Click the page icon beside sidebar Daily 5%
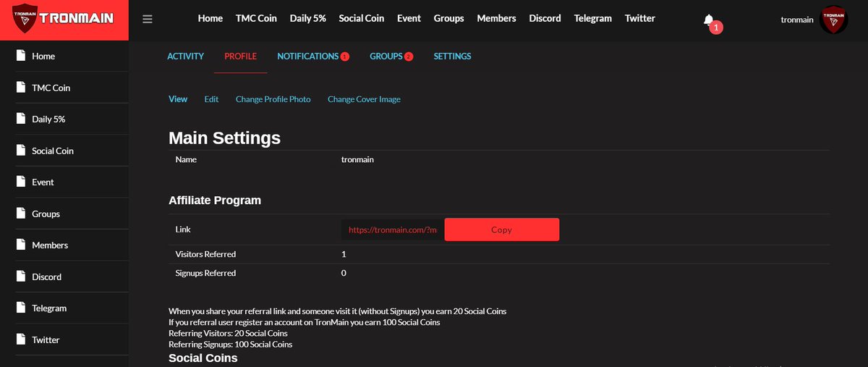This screenshot has width=868, height=367. [x=21, y=119]
